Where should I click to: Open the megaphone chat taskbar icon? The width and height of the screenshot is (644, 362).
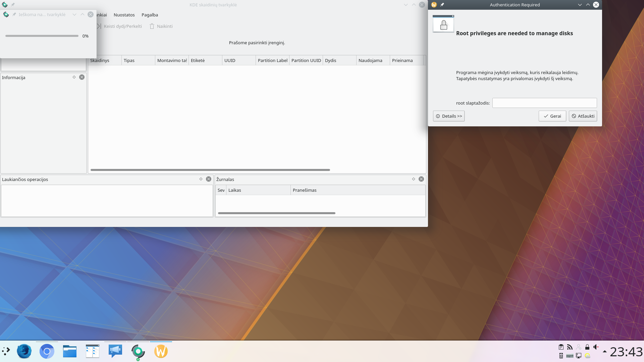pyautogui.click(x=115, y=351)
